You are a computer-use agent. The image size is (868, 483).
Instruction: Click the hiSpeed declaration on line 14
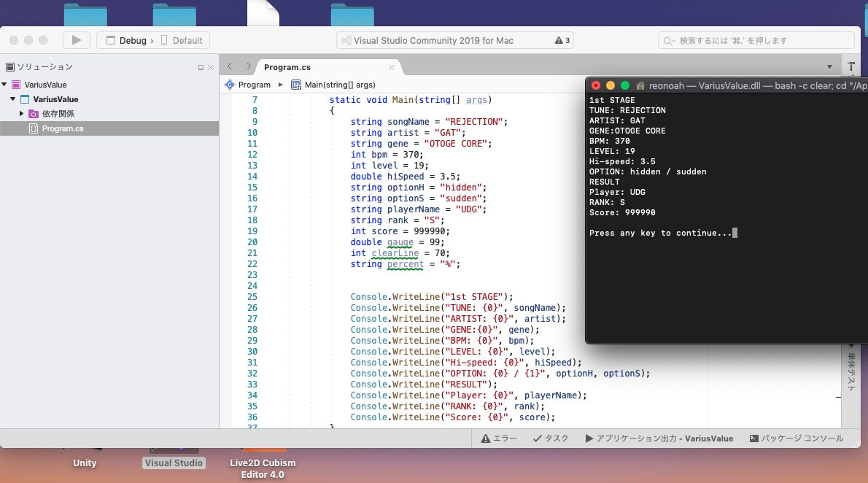pyautogui.click(x=406, y=176)
